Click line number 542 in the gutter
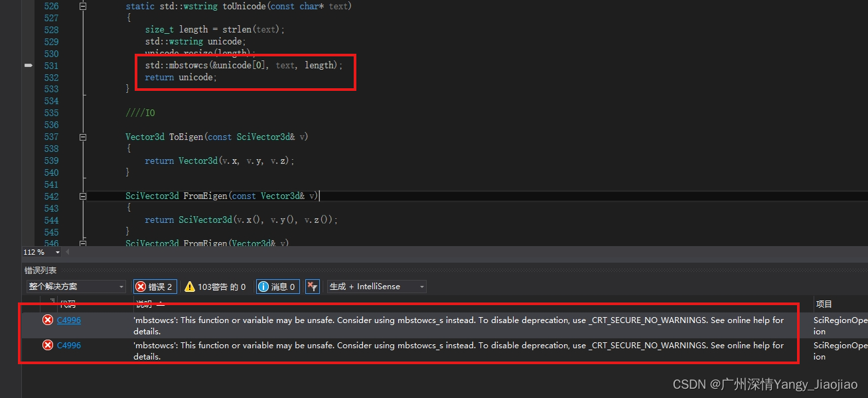Viewport: 868px width, 398px height. tap(51, 196)
